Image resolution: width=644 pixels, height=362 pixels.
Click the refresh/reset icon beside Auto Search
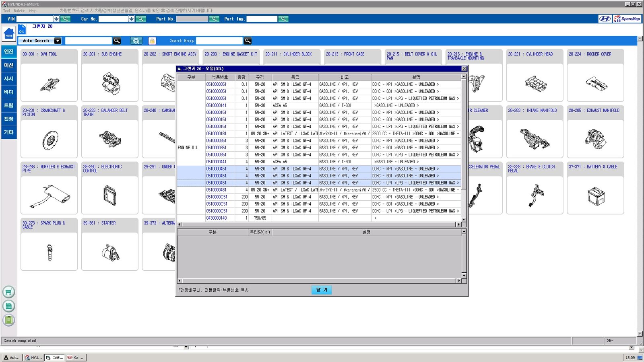click(136, 41)
